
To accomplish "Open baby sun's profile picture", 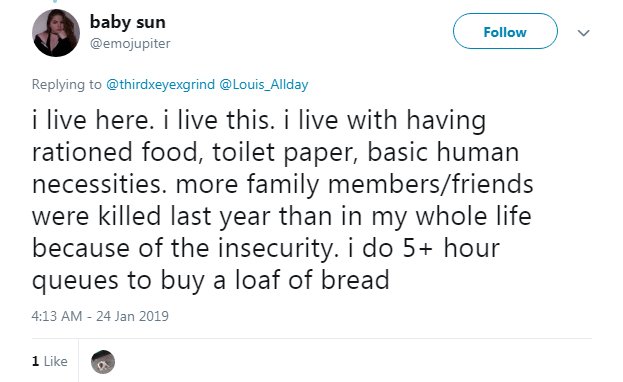I will tap(56, 33).
